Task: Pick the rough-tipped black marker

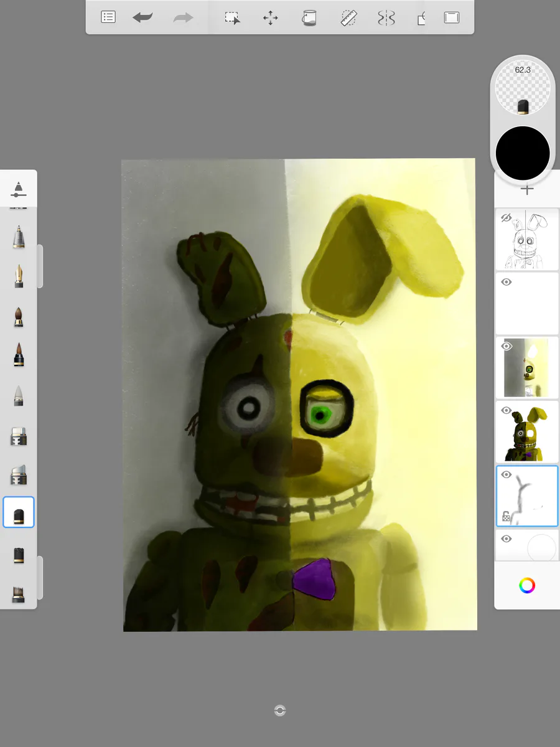Action: click(19, 555)
